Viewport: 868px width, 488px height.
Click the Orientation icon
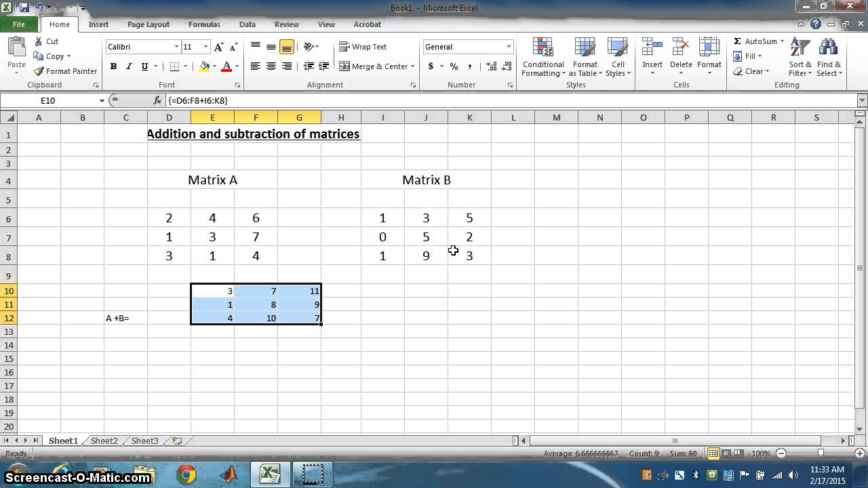[x=309, y=47]
